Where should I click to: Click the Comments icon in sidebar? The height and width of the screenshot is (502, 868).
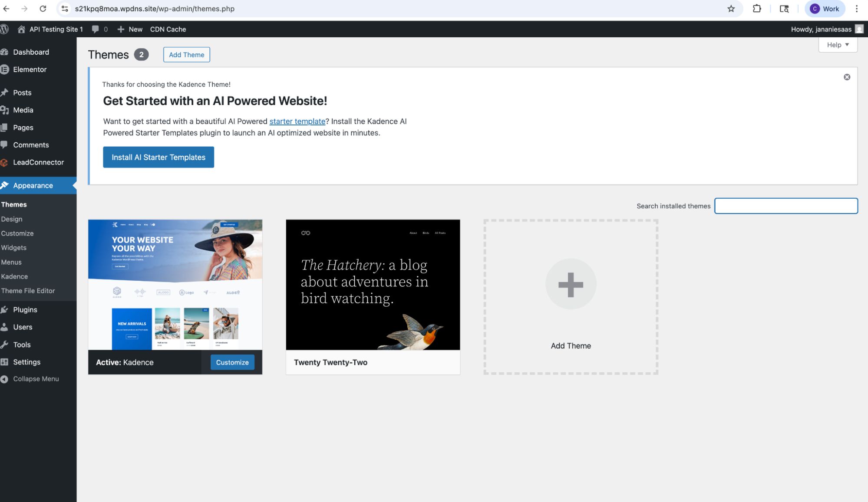click(4, 145)
